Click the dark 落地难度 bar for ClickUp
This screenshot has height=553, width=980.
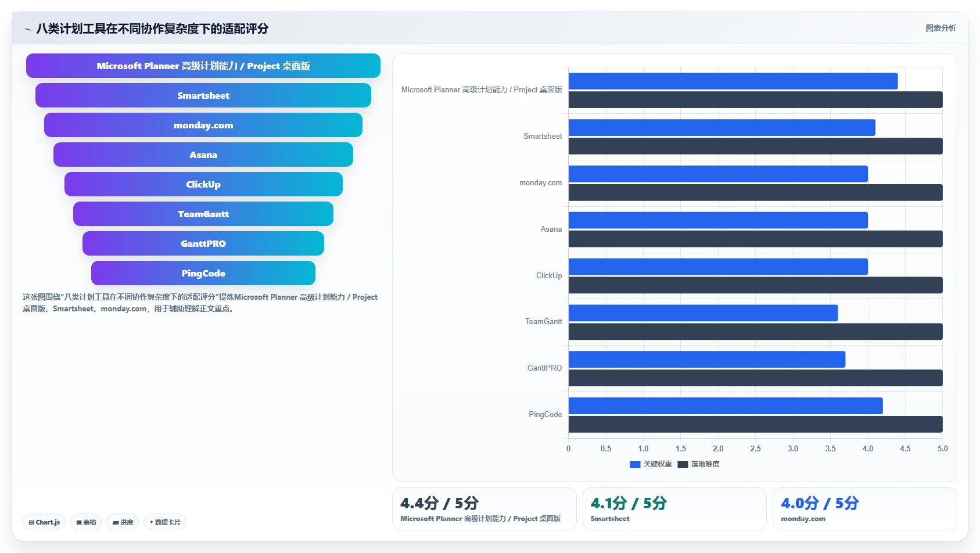(x=755, y=285)
